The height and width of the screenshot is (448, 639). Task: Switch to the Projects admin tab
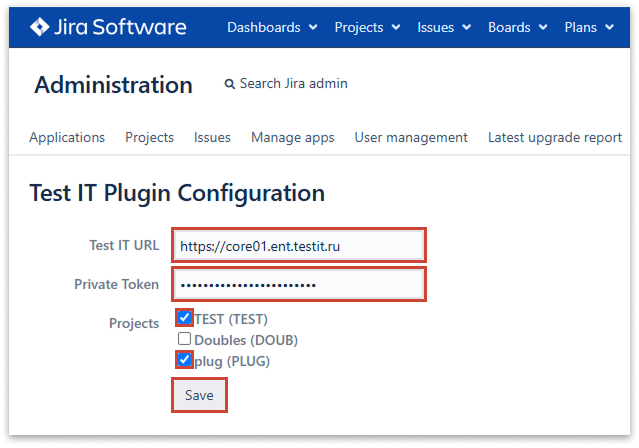click(150, 137)
